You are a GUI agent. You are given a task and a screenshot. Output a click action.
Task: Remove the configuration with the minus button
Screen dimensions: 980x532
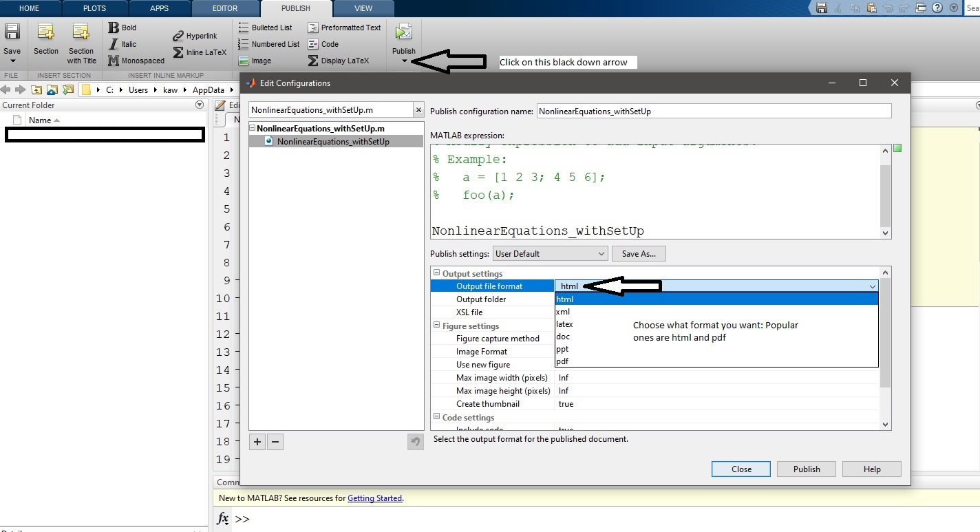275,442
